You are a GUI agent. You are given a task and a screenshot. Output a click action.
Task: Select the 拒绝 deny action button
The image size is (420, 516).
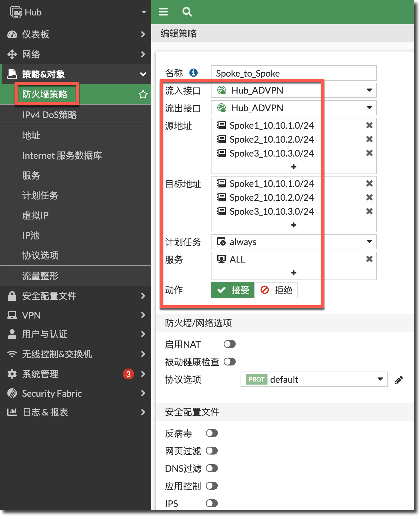click(x=276, y=290)
